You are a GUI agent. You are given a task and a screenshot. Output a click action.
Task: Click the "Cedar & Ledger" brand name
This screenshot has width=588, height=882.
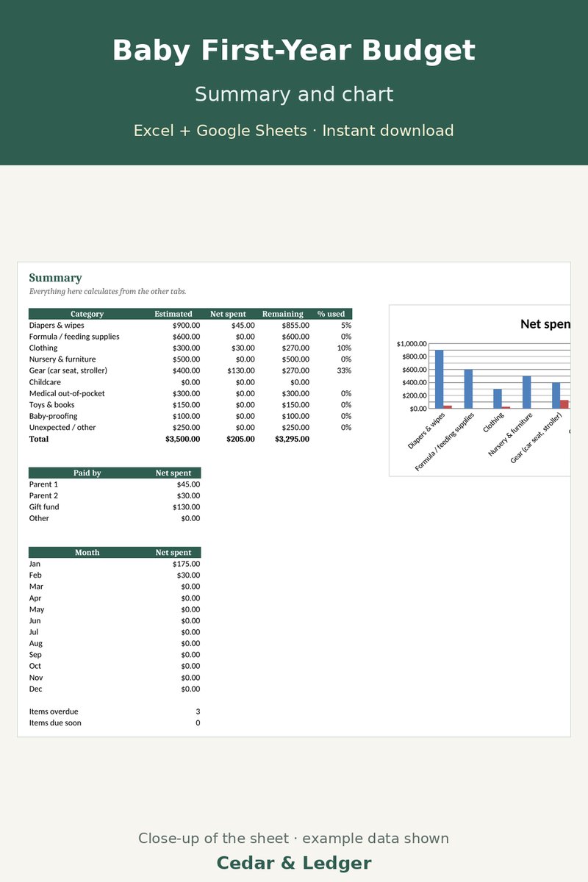click(x=294, y=863)
